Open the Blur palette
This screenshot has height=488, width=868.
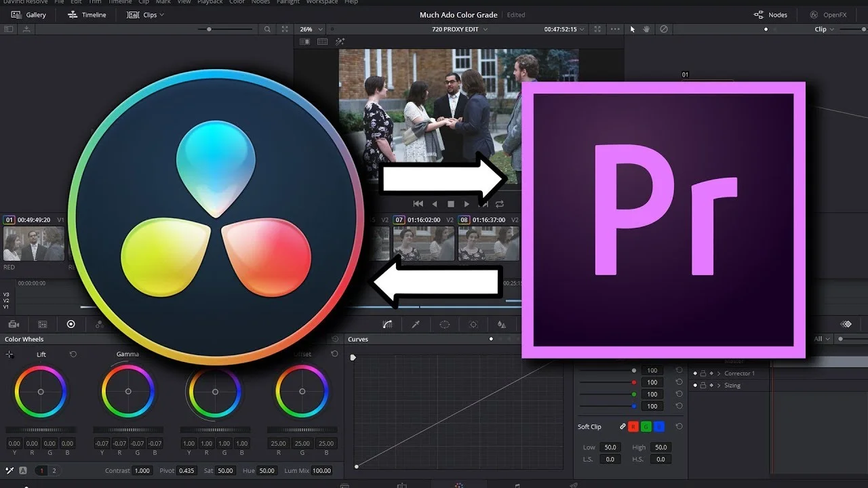coord(502,324)
